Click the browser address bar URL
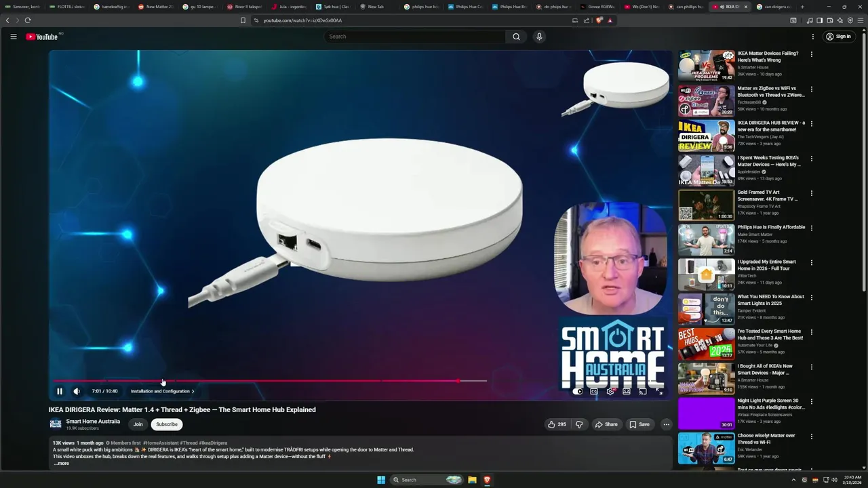Screen dimensions: 868x488 302,20
